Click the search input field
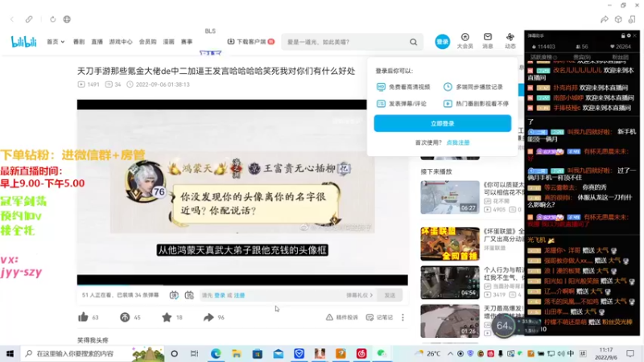This screenshot has width=644, height=362. click(x=347, y=42)
